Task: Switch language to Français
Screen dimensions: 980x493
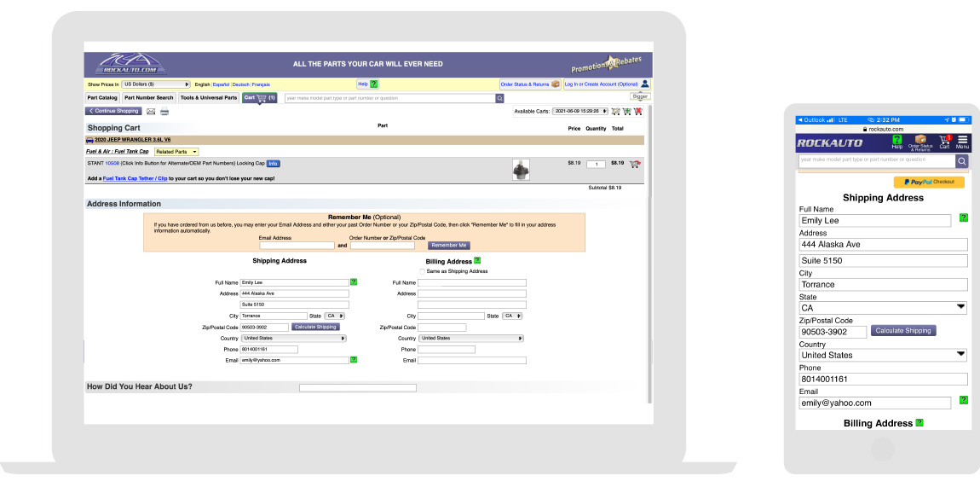Action: (262, 84)
